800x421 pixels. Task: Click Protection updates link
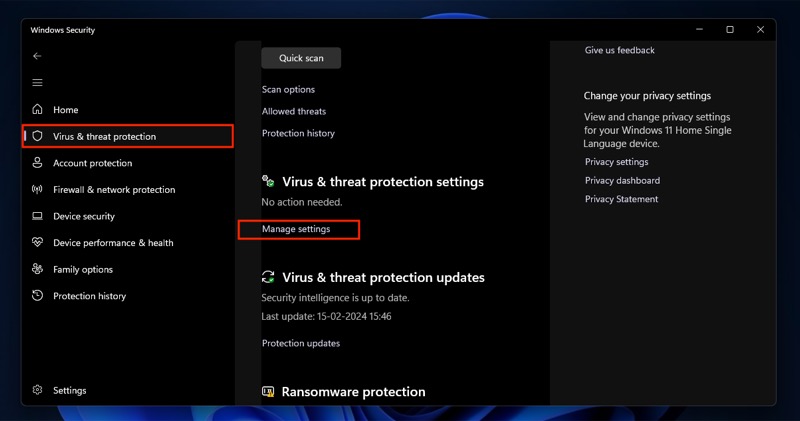point(301,343)
